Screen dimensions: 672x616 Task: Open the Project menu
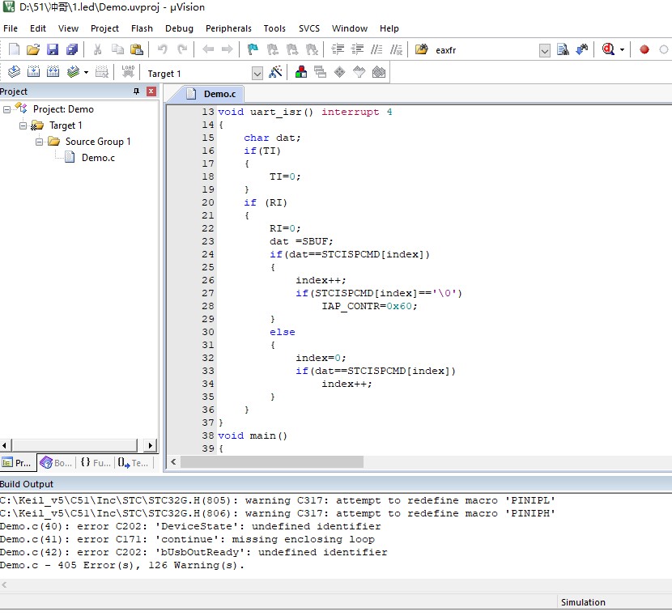point(104,28)
